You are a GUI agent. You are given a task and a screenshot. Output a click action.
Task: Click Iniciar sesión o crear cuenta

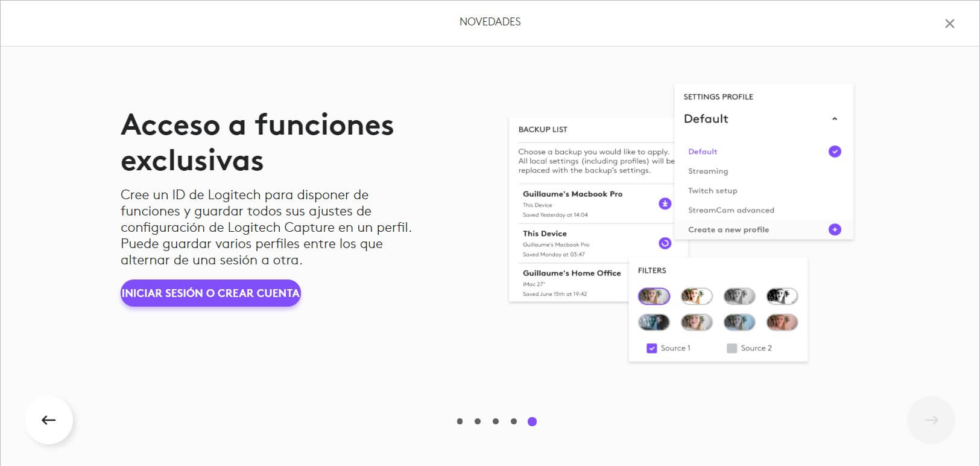(x=210, y=293)
